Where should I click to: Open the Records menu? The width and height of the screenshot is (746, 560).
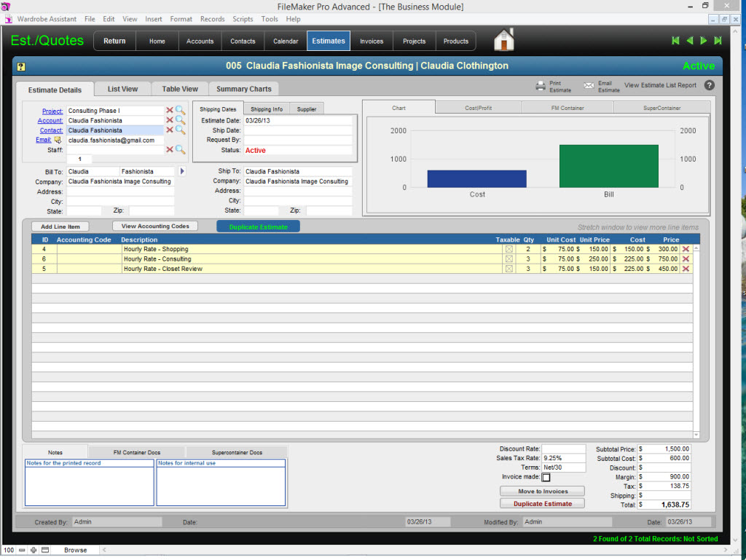point(212,19)
